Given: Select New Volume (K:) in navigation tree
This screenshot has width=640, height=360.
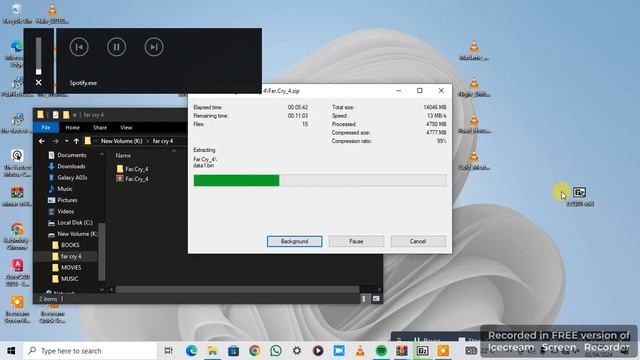Looking at the screenshot, I should pyautogui.click(x=77, y=234).
